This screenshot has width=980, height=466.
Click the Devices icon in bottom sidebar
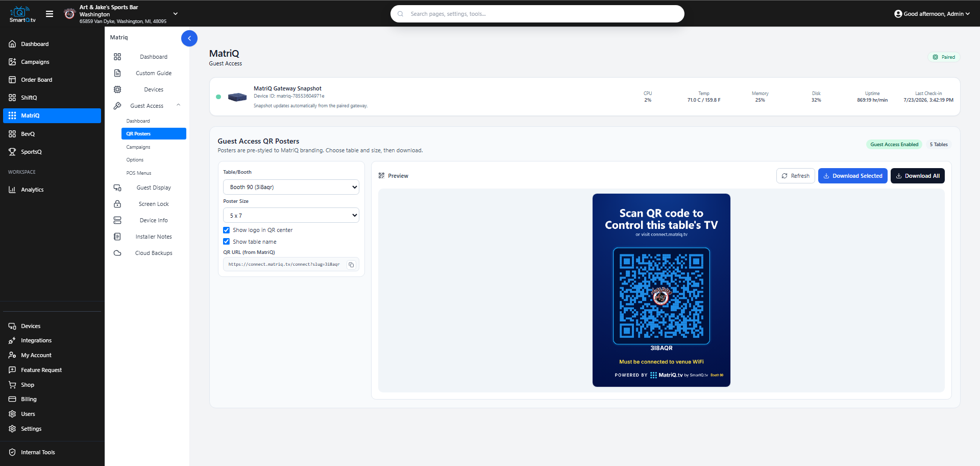tap(12, 326)
